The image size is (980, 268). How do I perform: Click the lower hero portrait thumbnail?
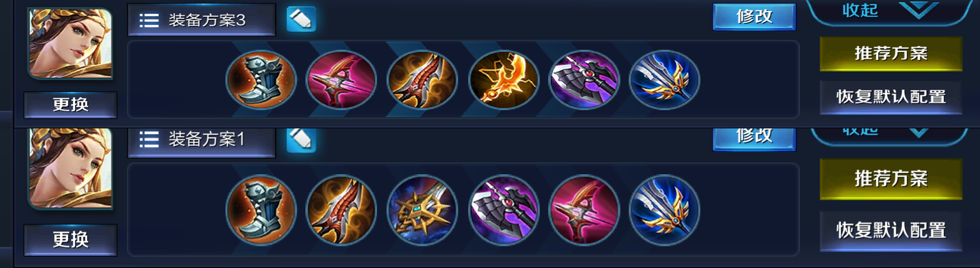click(x=70, y=169)
